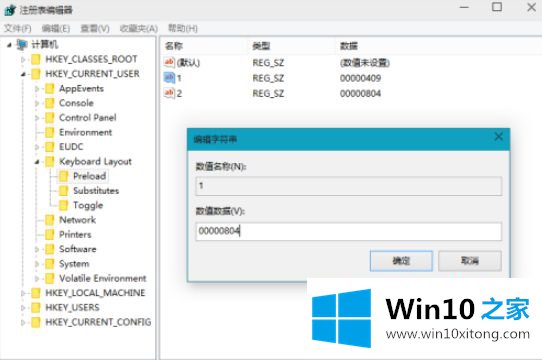542x360 pixels.
Task: Click the 数据 column header
Action: [x=349, y=46]
